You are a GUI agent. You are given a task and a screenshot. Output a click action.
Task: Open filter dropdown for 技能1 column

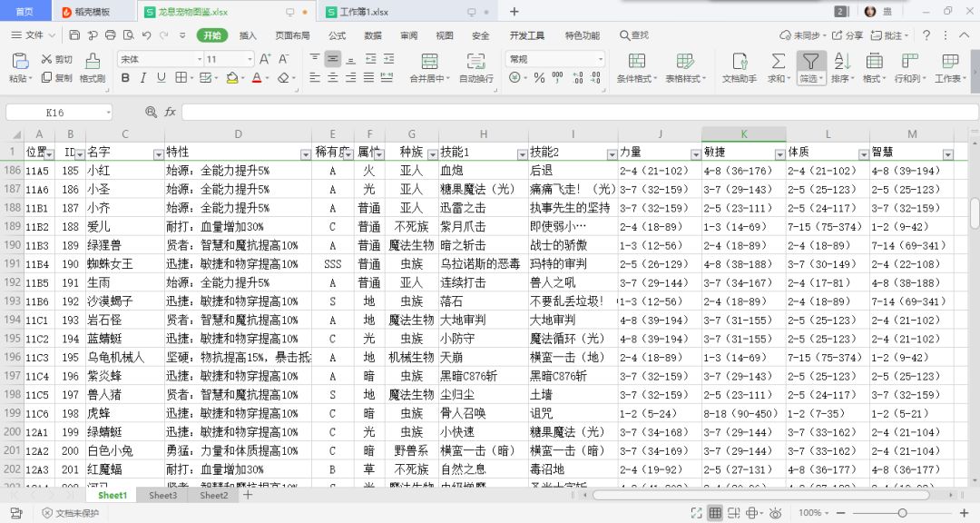point(523,153)
